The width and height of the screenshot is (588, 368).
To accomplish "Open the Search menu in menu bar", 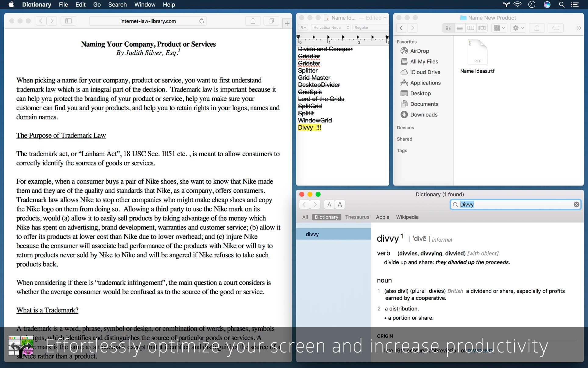I will tap(117, 5).
